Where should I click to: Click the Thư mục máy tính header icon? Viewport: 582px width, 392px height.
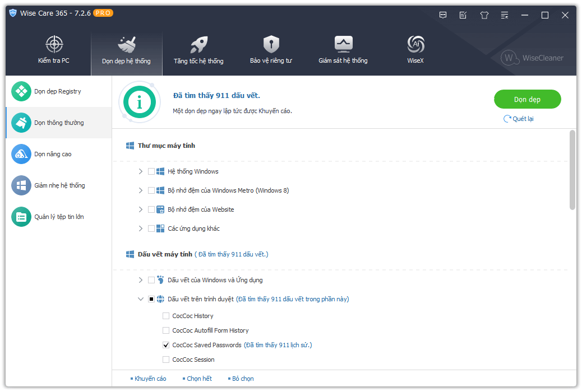tap(130, 146)
